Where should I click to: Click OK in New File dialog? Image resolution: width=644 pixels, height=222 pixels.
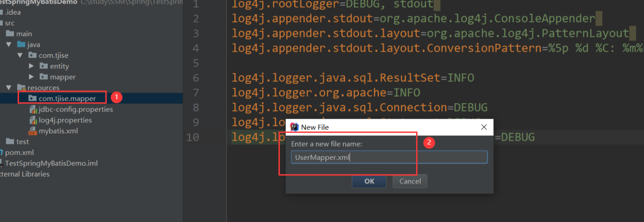pyautogui.click(x=369, y=181)
